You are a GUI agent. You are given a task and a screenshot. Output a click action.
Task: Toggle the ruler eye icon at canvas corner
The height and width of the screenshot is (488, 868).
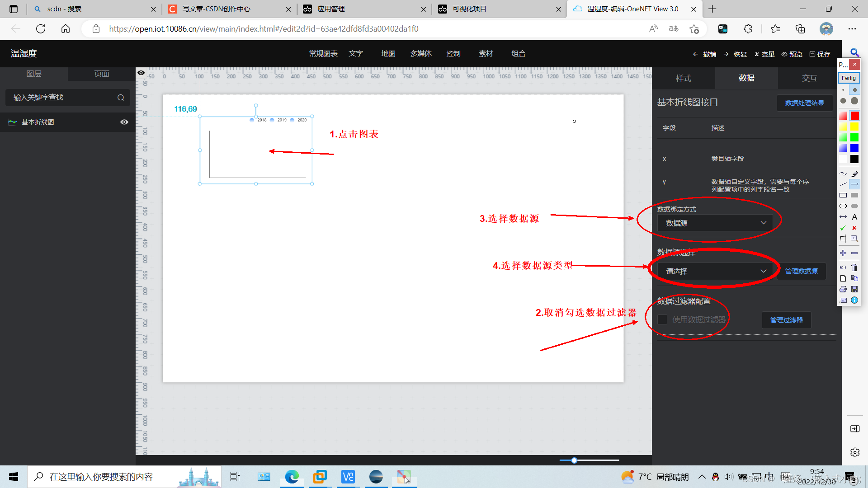point(141,73)
